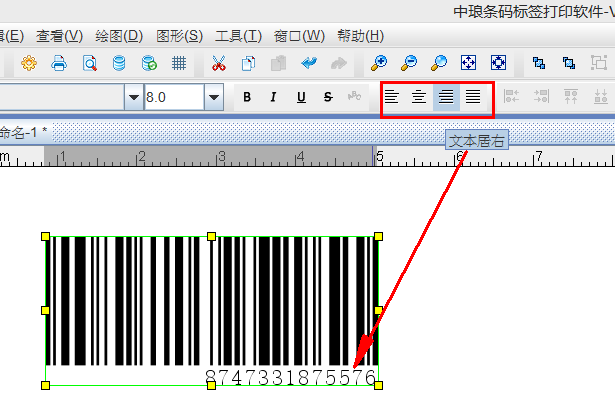The image size is (615, 409).
Task: Click the zoom in magnifier icon
Action: pos(379,63)
